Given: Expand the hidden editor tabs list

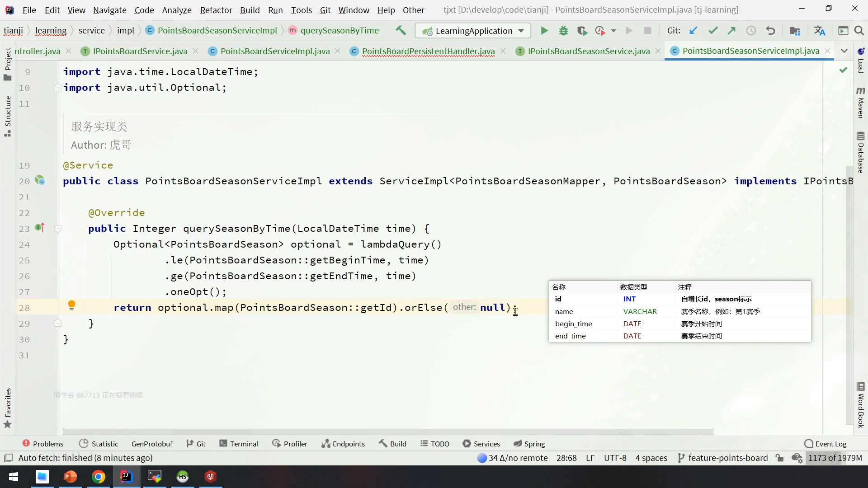Looking at the screenshot, I should coord(844,51).
